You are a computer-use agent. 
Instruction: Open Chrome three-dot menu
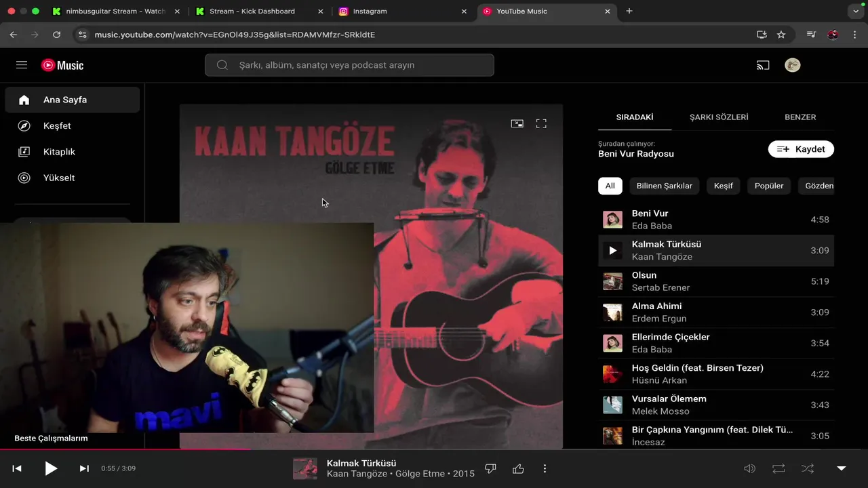pyautogui.click(x=854, y=35)
